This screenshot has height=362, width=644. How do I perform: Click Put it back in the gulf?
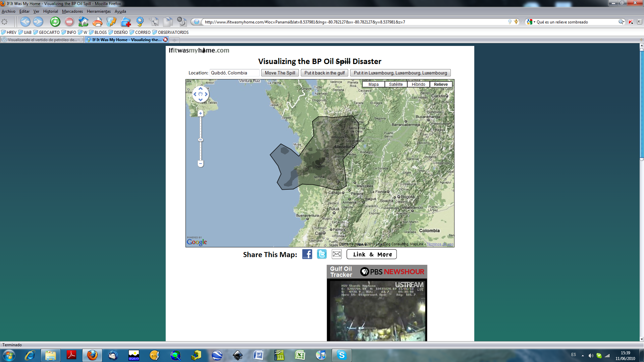(324, 73)
